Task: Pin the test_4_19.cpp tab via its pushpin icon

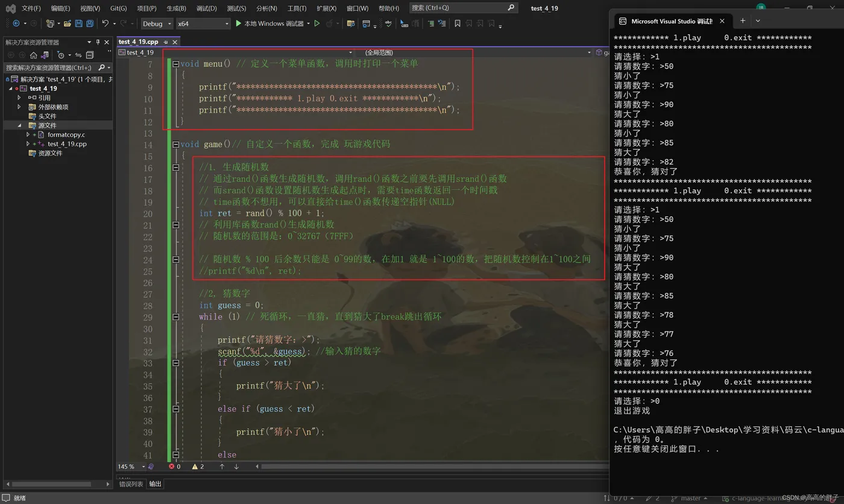Action: 166,42
